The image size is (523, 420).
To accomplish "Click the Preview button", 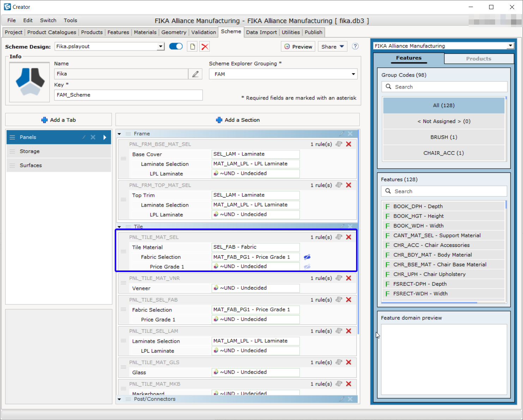I will tap(298, 47).
